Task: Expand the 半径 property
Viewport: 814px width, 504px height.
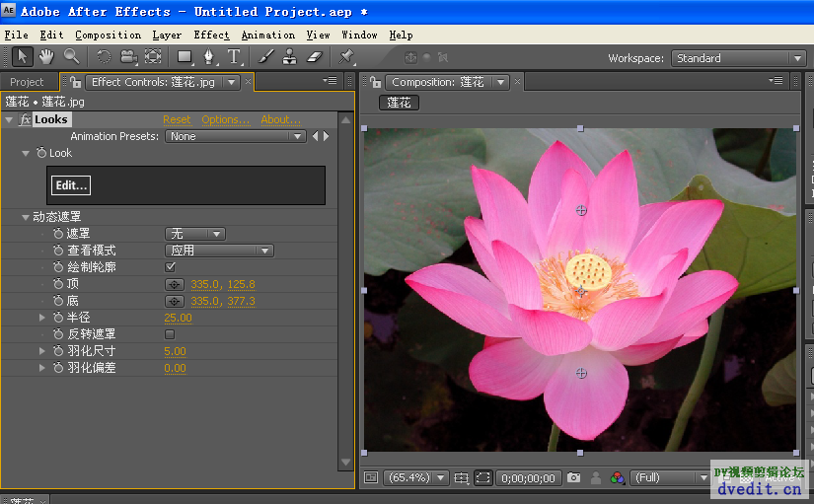Action: (x=42, y=318)
